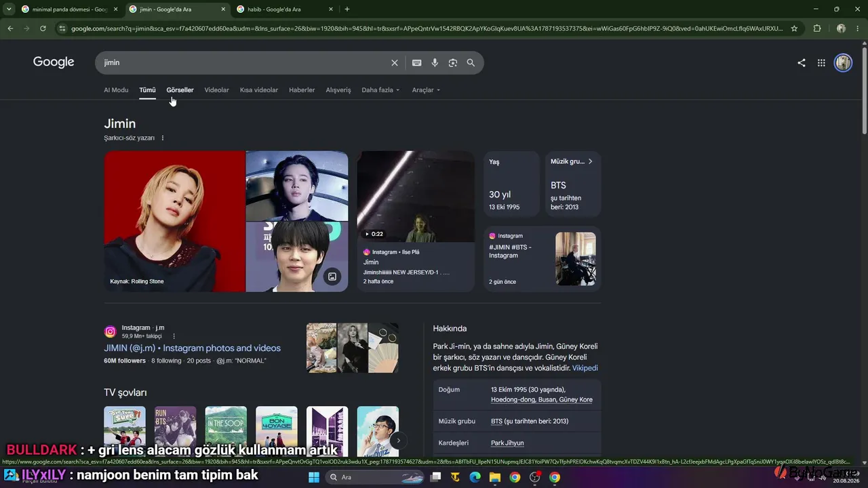The height and width of the screenshot is (488, 868).
Task: Open the AI Modu search tab
Action: (116, 90)
